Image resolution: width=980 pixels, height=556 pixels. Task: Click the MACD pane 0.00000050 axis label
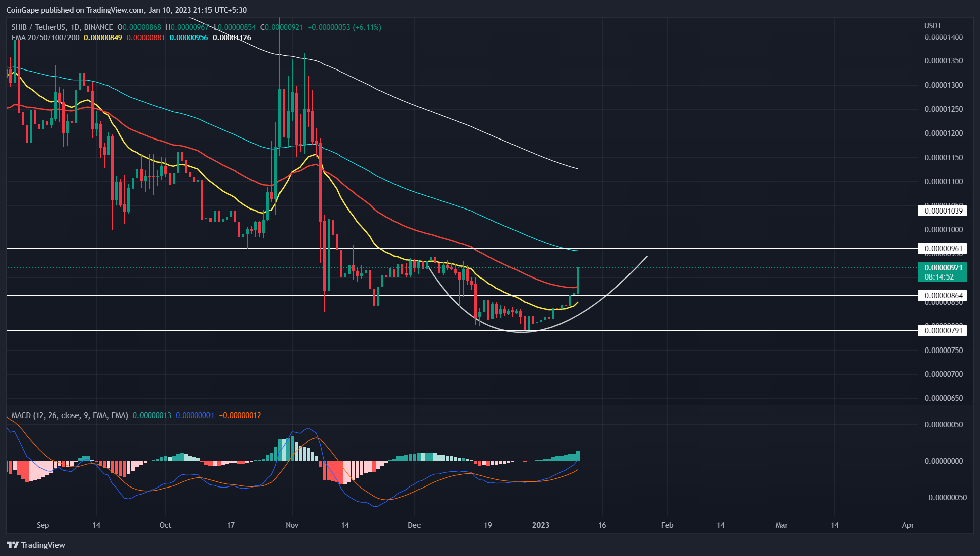point(944,425)
